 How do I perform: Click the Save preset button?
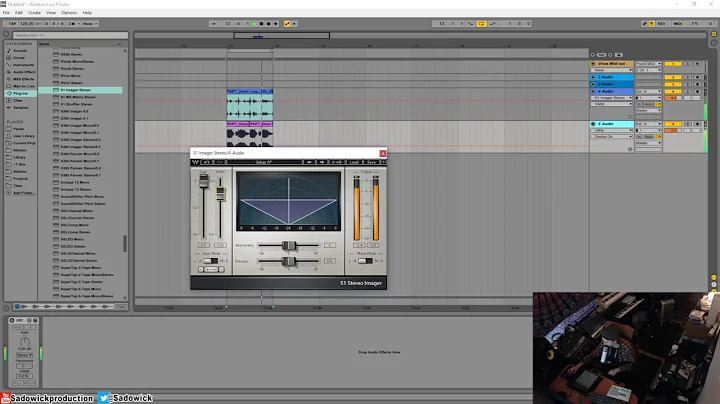371,162
